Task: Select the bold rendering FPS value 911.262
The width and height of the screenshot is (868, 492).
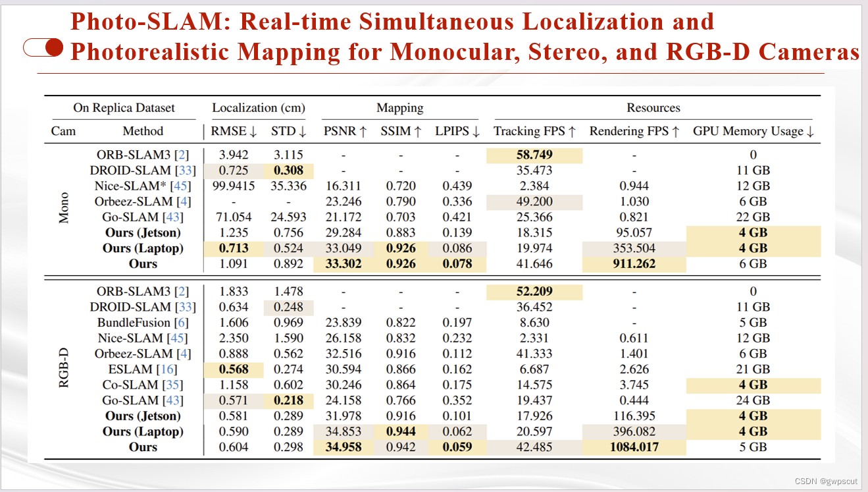Action: tap(634, 264)
